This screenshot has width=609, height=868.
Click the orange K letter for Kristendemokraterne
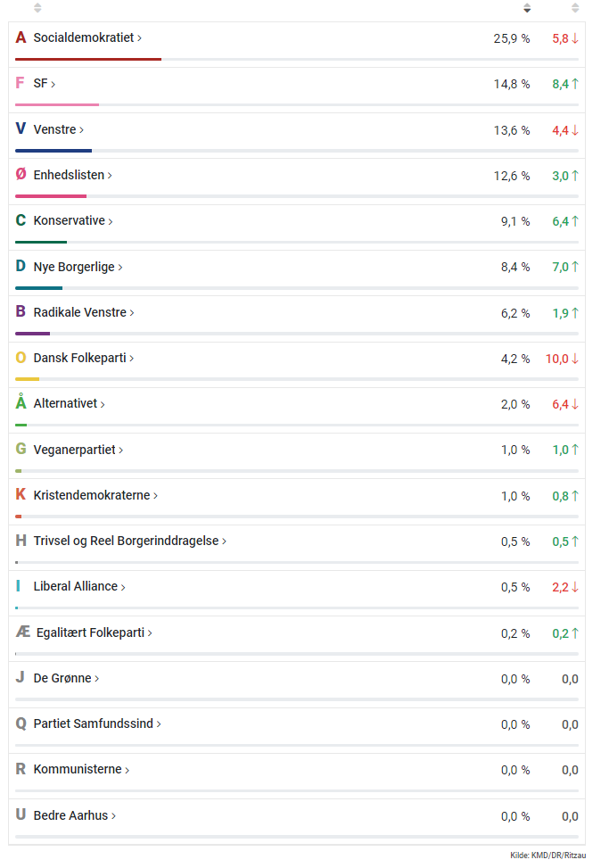pos(21,494)
